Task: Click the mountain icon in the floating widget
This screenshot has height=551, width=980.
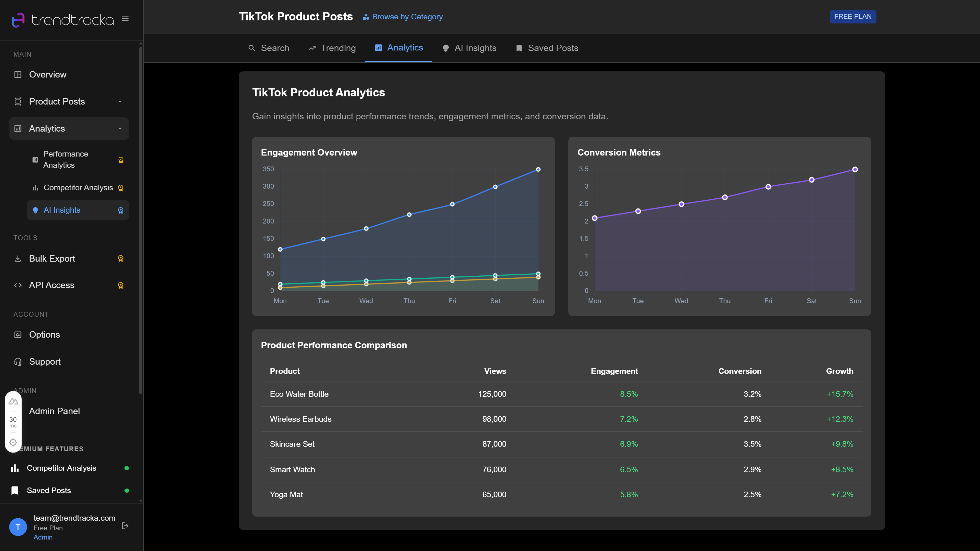Action: click(x=13, y=401)
